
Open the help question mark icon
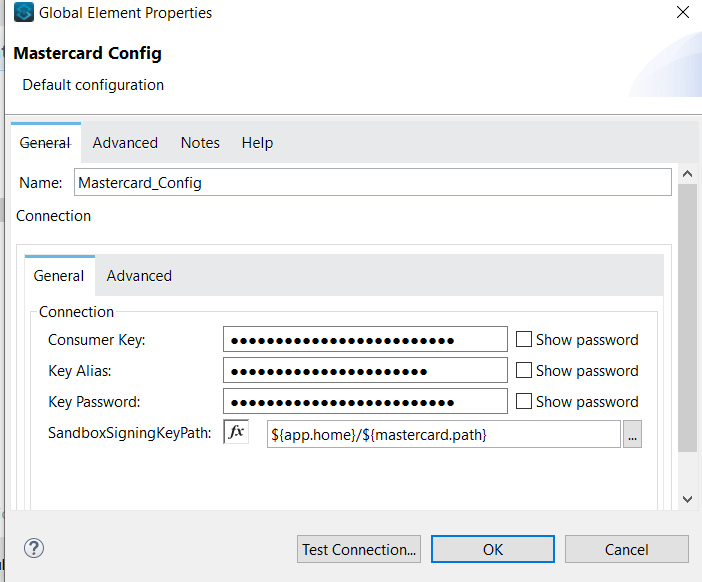coord(34,548)
